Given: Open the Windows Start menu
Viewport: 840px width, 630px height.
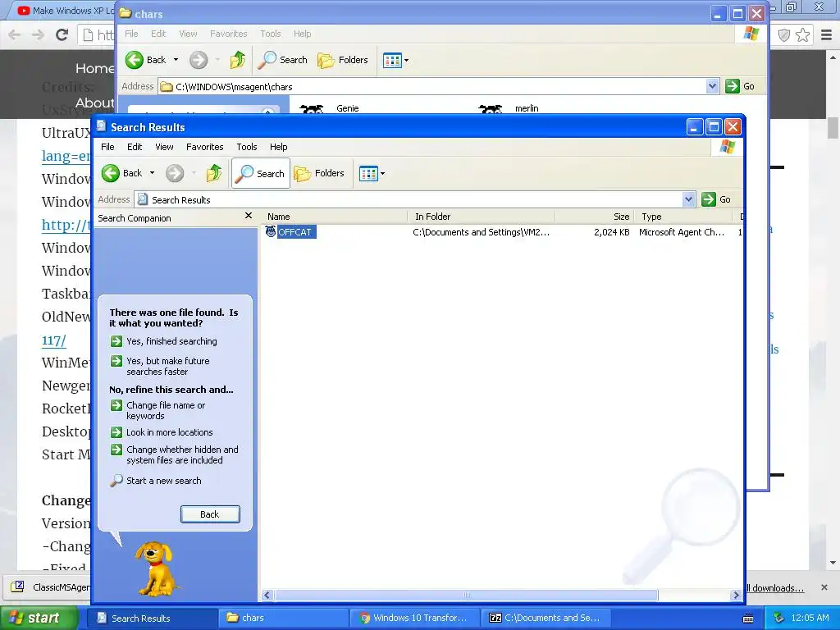Looking at the screenshot, I should (x=39, y=618).
